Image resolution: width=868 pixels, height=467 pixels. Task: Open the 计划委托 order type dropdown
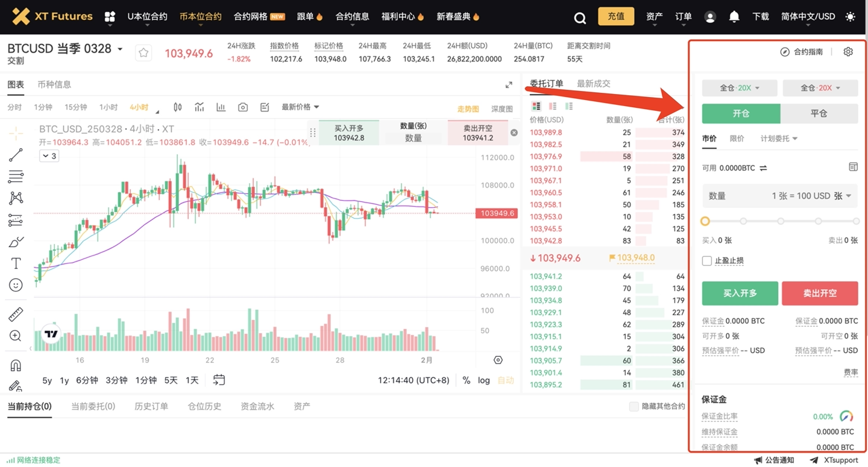[779, 139]
